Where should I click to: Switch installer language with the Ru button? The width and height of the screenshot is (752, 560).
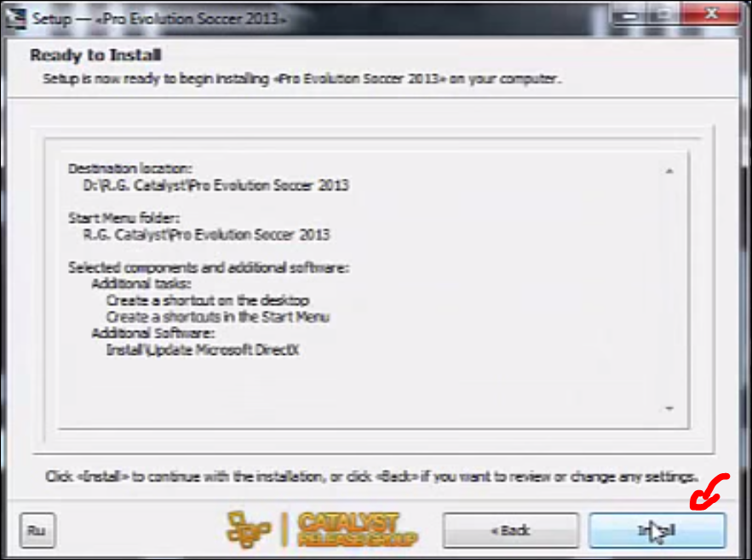(37, 530)
